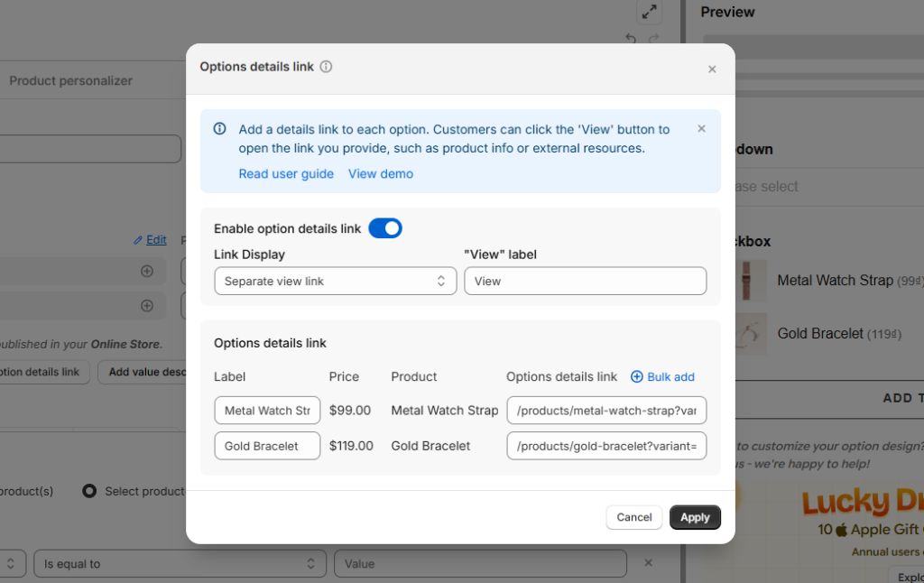Open the Link Display dropdown

point(335,282)
